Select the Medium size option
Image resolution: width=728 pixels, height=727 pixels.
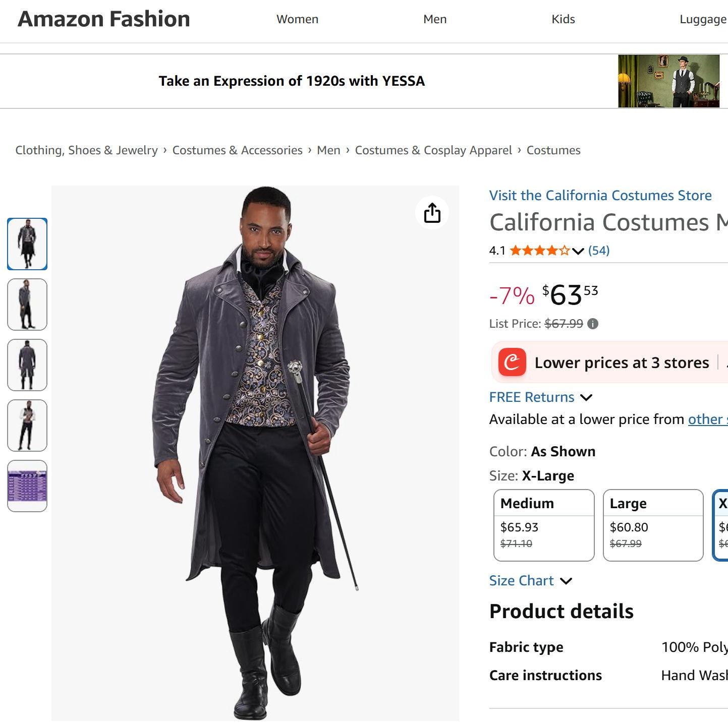(543, 524)
